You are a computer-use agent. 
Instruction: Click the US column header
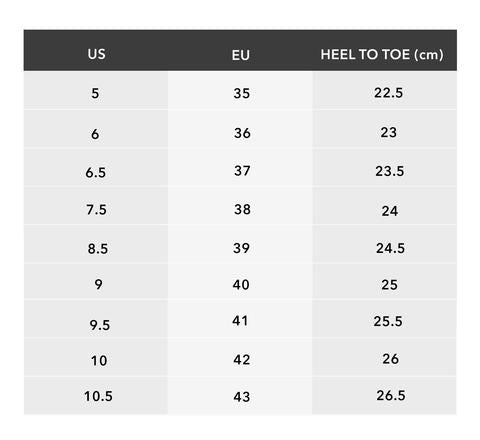[96, 54]
